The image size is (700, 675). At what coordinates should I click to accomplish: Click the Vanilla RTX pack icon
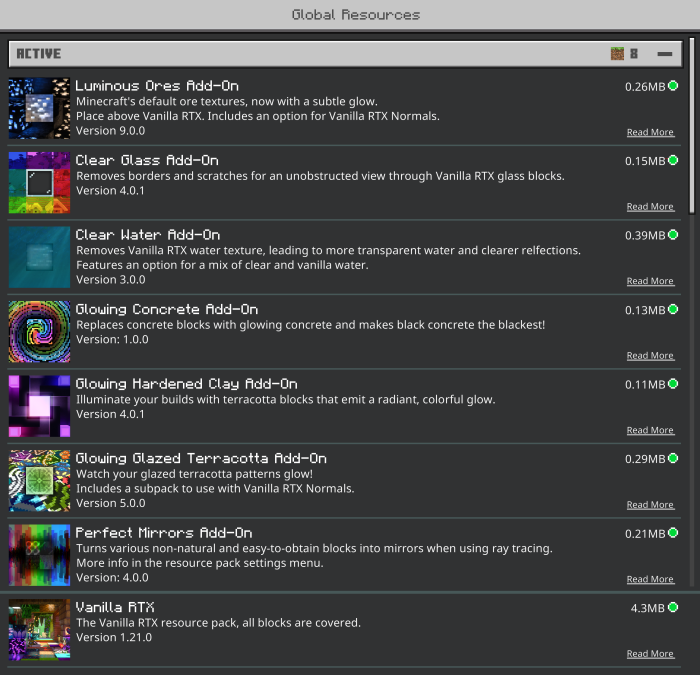[39, 629]
